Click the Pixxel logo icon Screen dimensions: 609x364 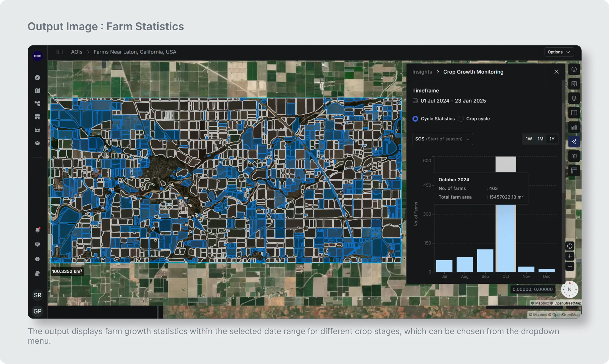pyautogui.click(x=37, y=56)
